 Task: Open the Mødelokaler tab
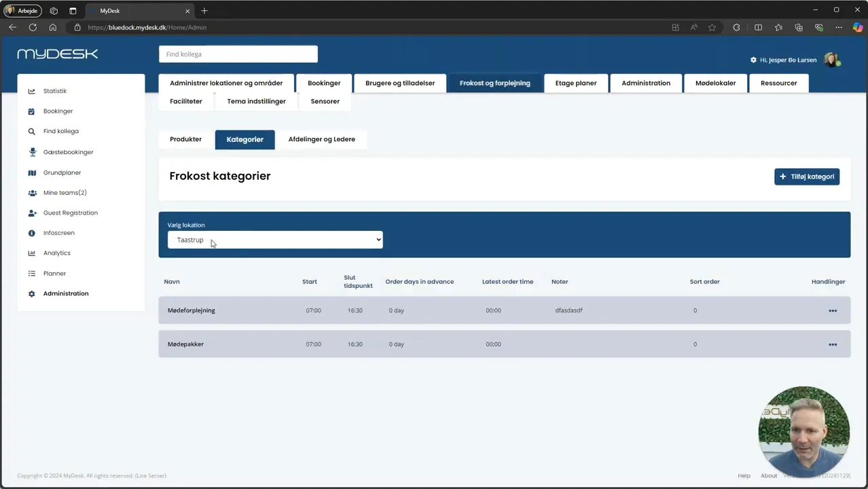pyautogui.click(x=715, y=83)
